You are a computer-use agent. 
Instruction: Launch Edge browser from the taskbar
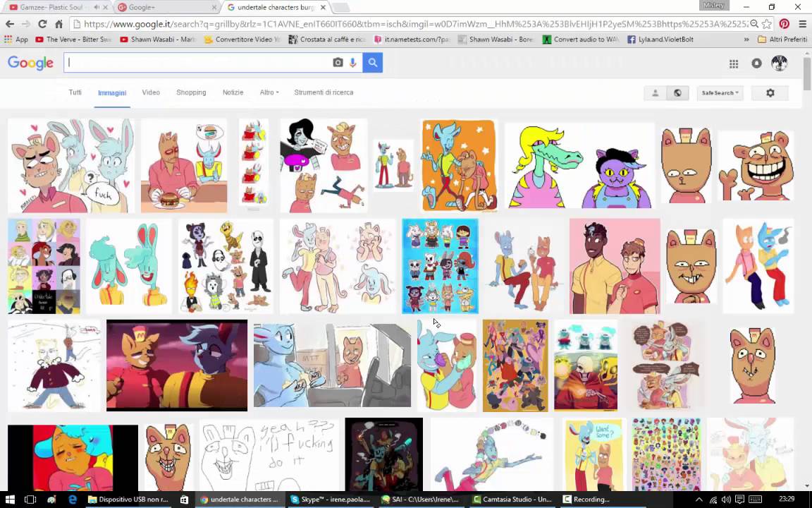(73, 500)
